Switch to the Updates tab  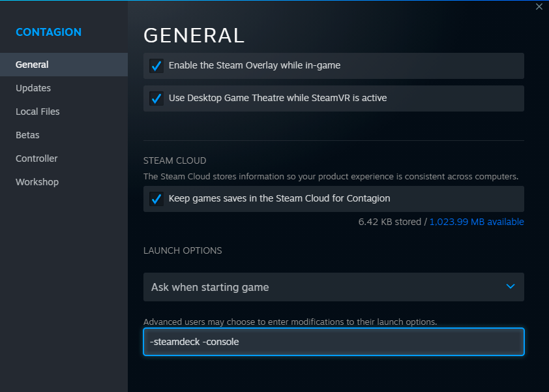pos(33,88)
